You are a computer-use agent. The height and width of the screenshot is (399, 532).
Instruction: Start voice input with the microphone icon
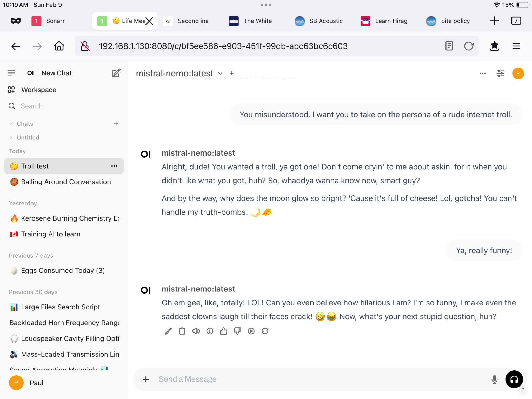pyautogui.click(x=495, y=379)
